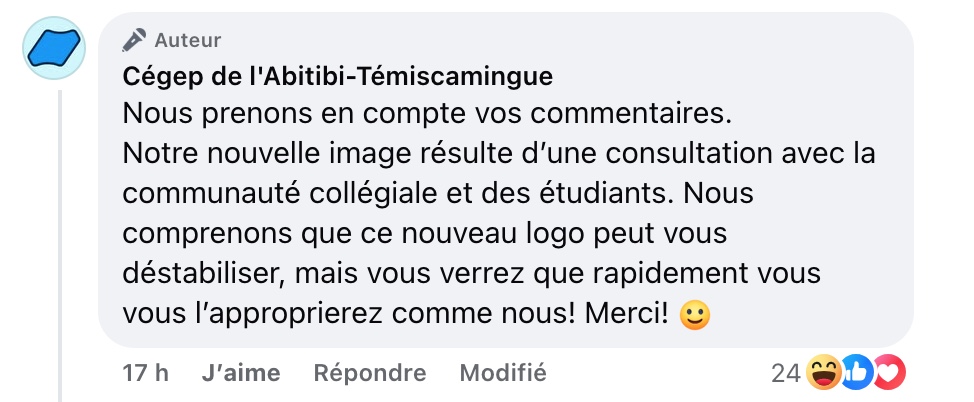Click the Auteur label text
Viewport: 974px width, 402px height.
point(188,40)
